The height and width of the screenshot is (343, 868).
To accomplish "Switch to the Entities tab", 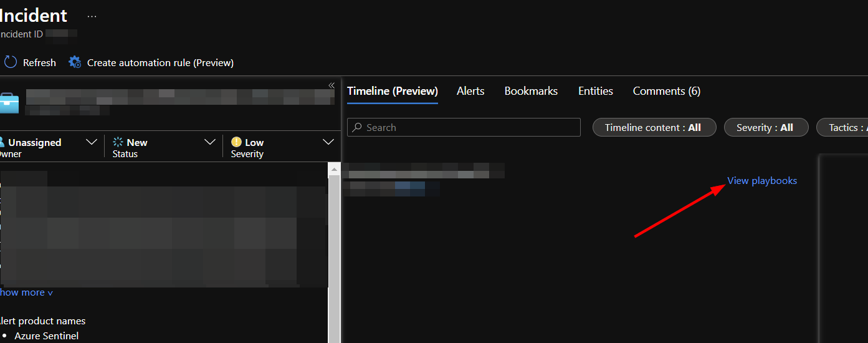I will click(x=596, y=91).
